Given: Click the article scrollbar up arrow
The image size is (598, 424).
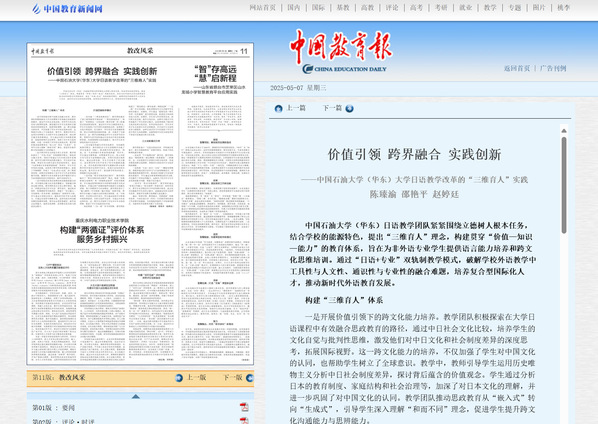Looking at the screenshot, I should (564, 131).
